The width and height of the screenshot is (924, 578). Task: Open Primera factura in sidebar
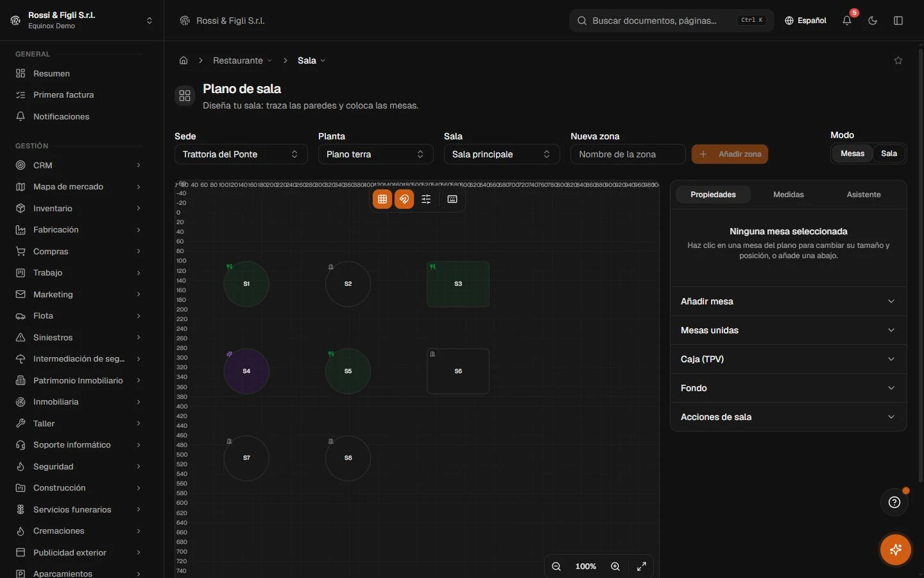[x=78, y=95]
